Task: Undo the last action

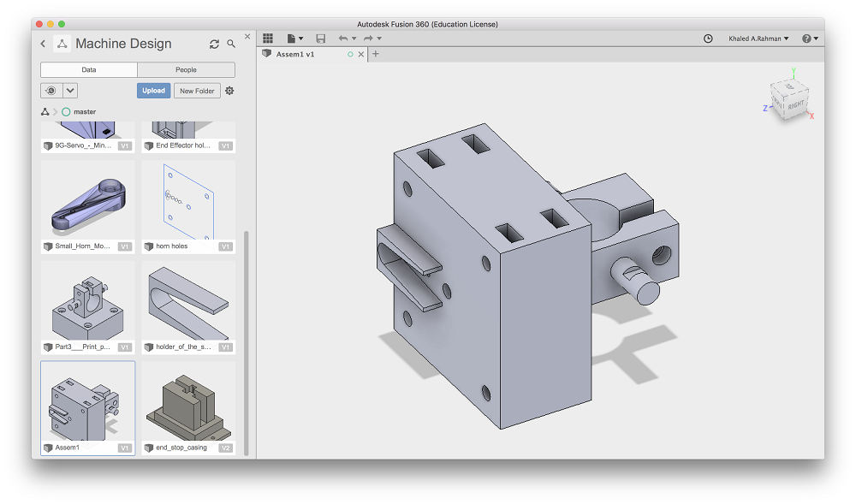Action: 343,39
